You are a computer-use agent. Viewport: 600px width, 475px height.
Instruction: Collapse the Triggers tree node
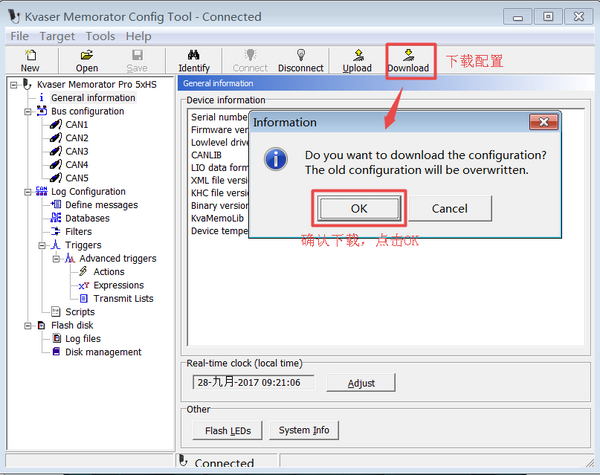[x=42, y=245]
